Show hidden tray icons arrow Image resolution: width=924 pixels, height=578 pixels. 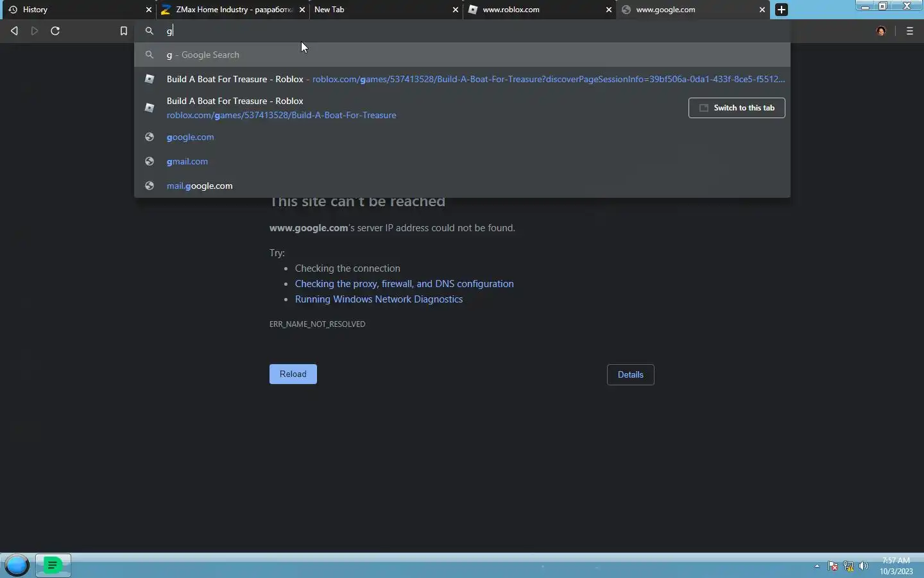tap(817, 566)
